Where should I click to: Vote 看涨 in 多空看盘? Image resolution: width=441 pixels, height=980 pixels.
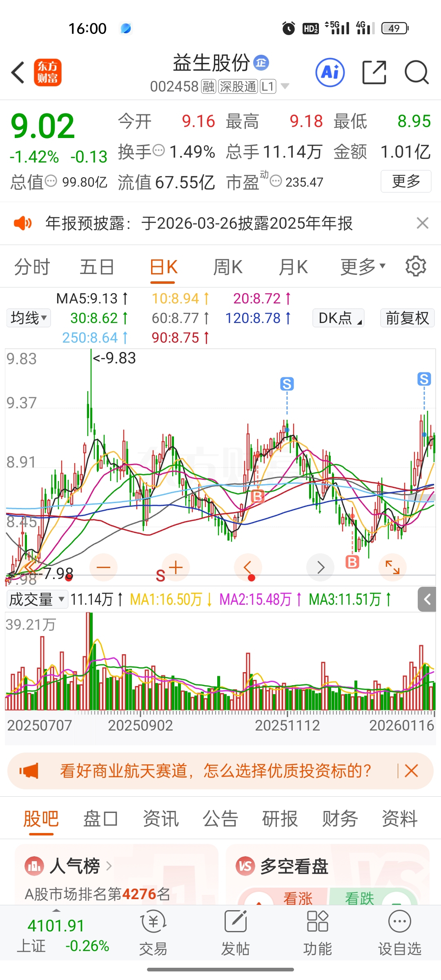298,898
